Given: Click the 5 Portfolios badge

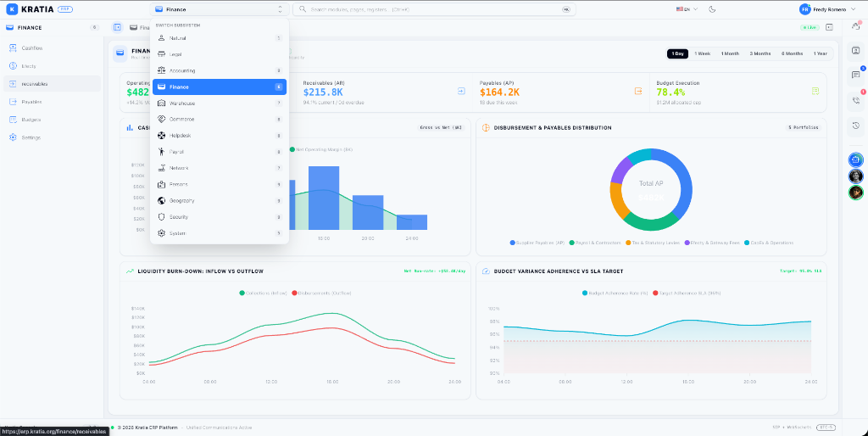Looking at the screenshot, I should 804,127.
